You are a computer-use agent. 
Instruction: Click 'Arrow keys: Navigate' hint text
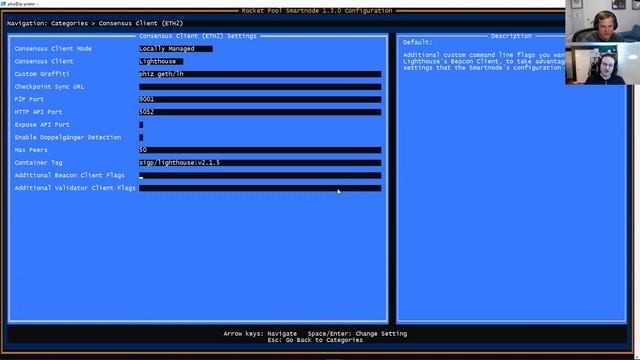260,333
